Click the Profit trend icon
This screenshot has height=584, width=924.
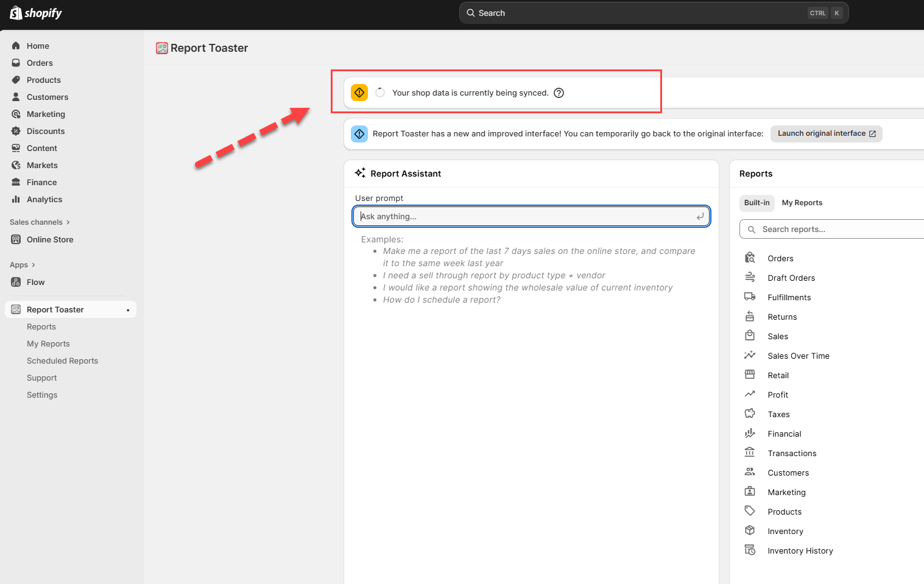[x=750, y=395]
